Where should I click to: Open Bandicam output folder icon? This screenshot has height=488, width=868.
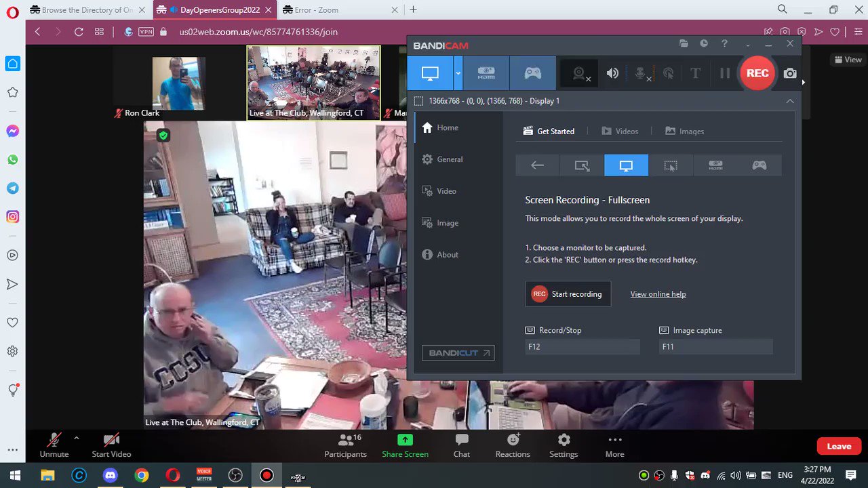coord(684,43)
